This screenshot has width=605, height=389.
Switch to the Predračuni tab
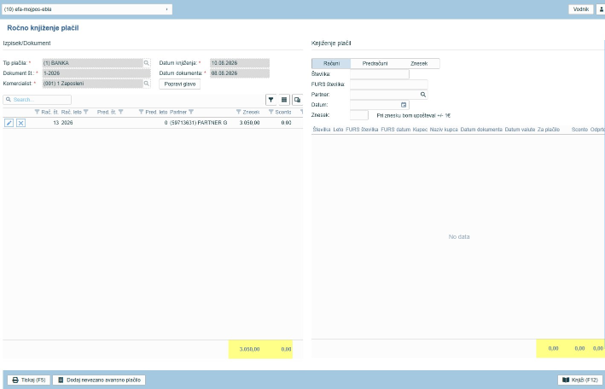(375, 63)
